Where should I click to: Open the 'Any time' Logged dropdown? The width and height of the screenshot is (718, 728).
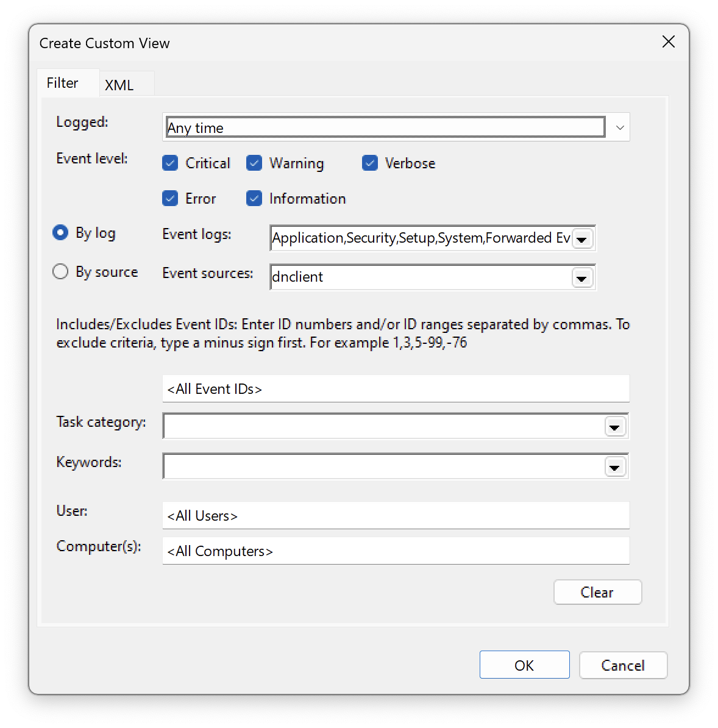(619, 127)
